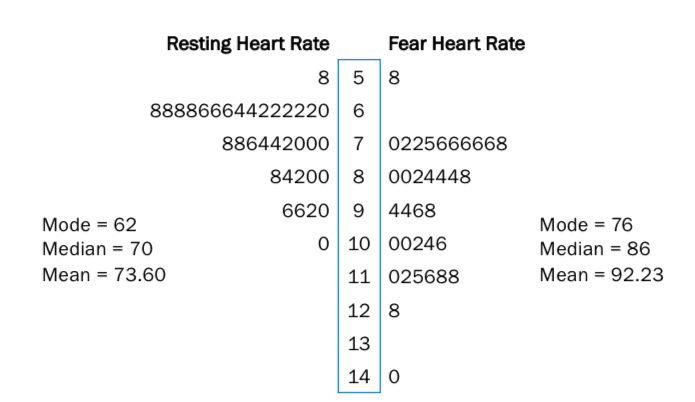This screenshot has width=695, height=402.
Task: Click resting leaves 888866644222220
Action: pos(240,110)
